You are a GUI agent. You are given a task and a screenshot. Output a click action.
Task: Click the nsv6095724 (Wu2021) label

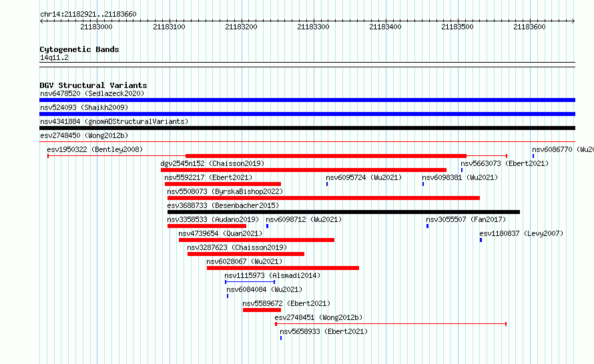click(364, 177)
